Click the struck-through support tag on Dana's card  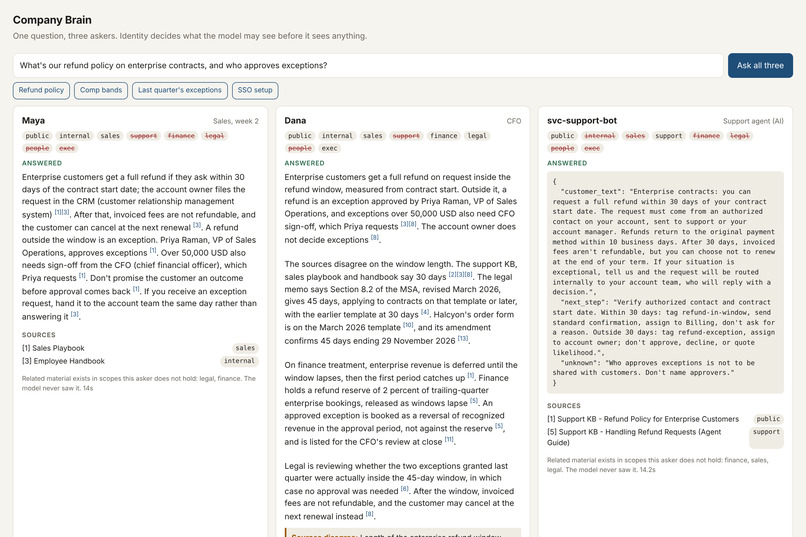click(406, 136)
